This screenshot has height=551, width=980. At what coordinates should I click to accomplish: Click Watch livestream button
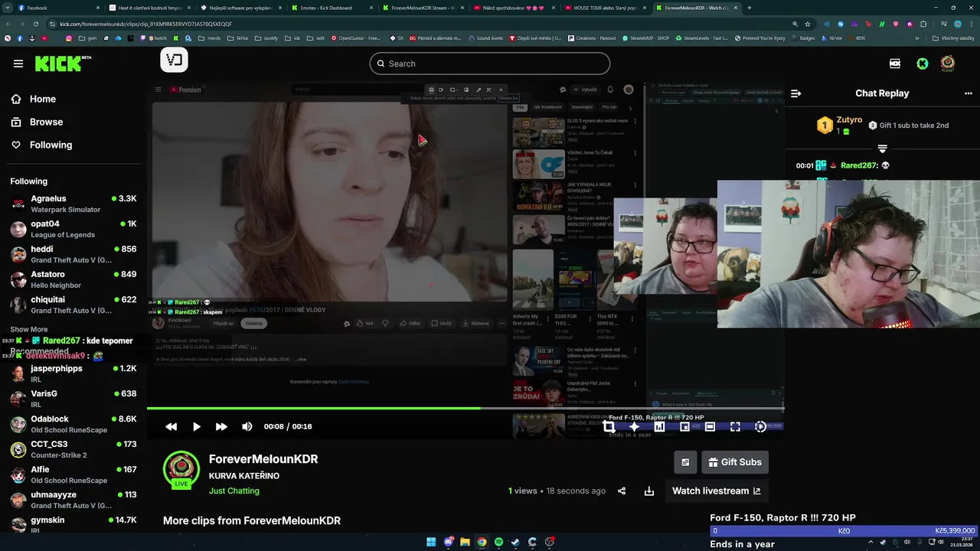717,491
